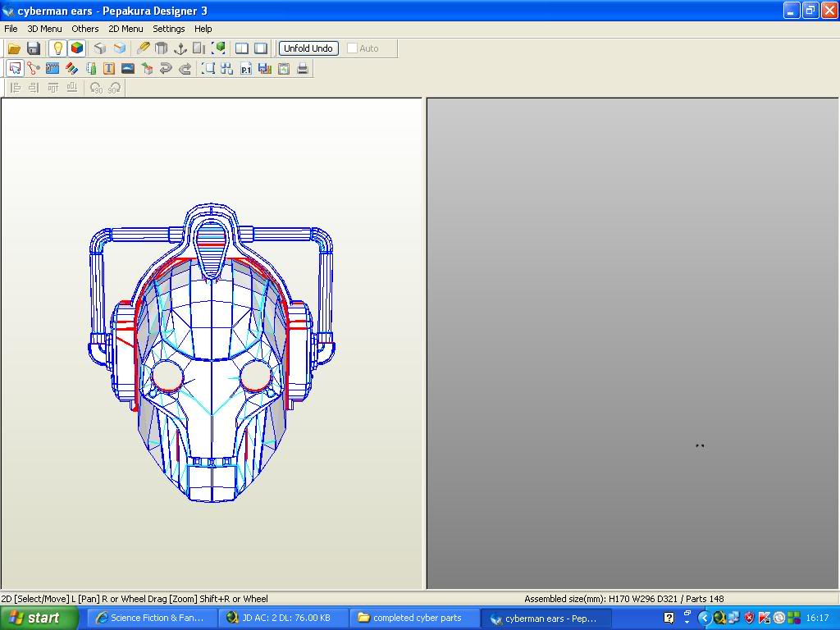Click the printer Print icon

point(303,69)
